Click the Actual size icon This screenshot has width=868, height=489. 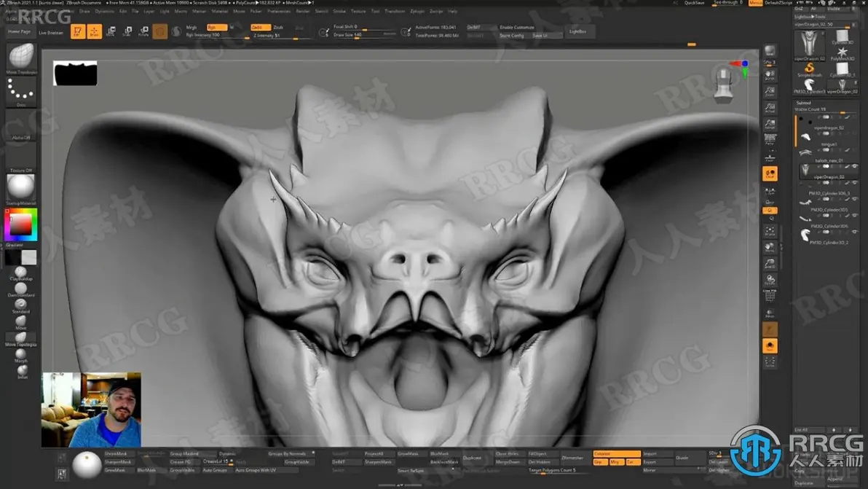[770, 107]
